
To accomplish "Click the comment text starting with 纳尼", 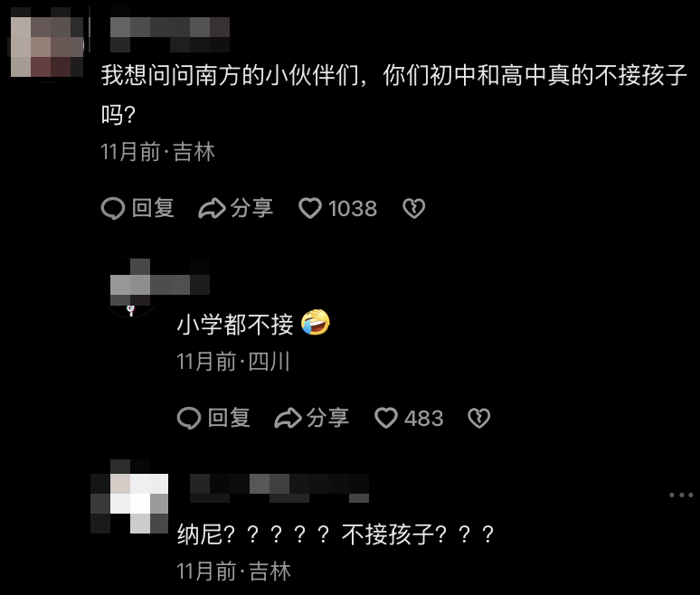I will [336, 534].
